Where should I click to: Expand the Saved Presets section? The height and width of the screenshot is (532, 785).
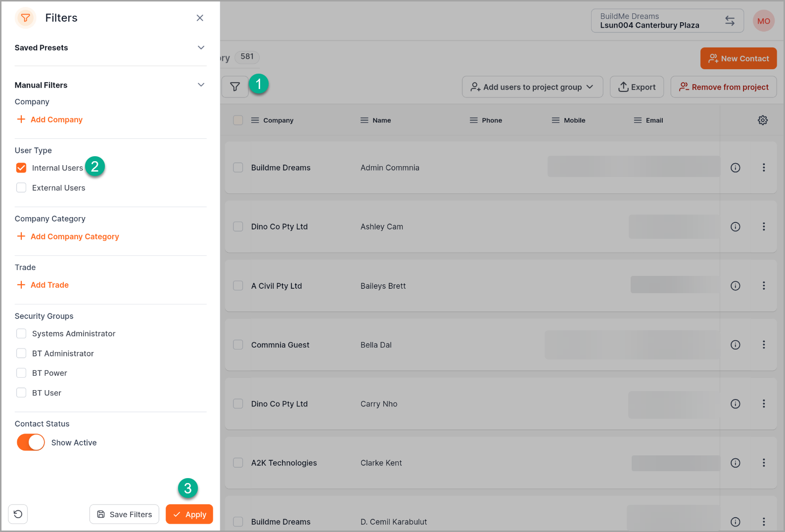tap(201, 48)
